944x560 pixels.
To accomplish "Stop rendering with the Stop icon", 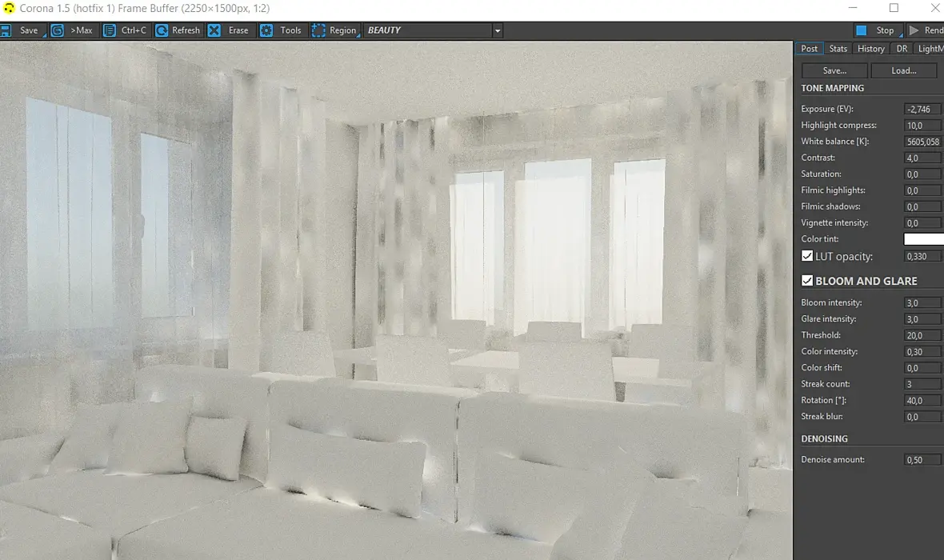I will pos(862,30).
